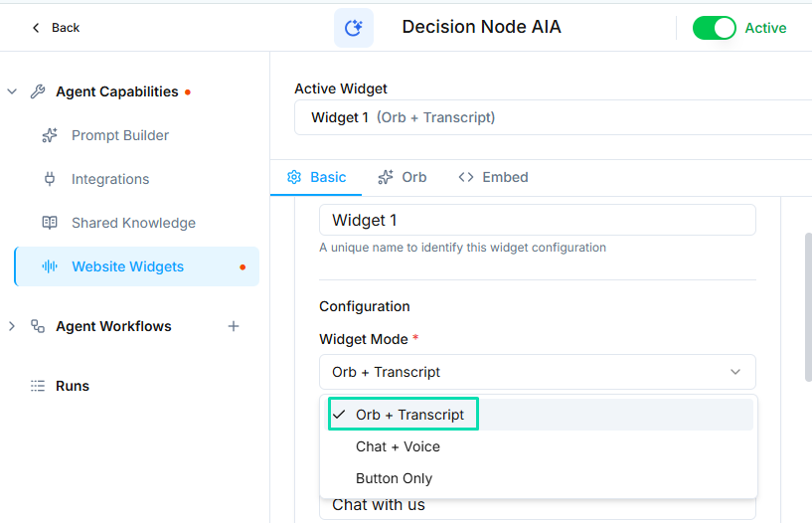The height and width of the screenshot is (523, 812).
Task: Toggle the Active agent switch off
Action: coord(714,28)
